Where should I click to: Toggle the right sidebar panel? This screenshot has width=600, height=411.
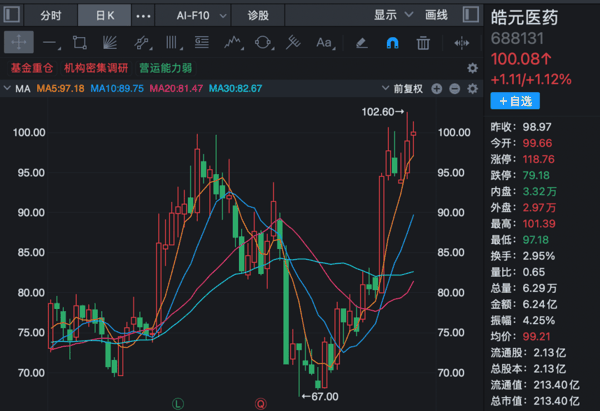tap(470, 15)
